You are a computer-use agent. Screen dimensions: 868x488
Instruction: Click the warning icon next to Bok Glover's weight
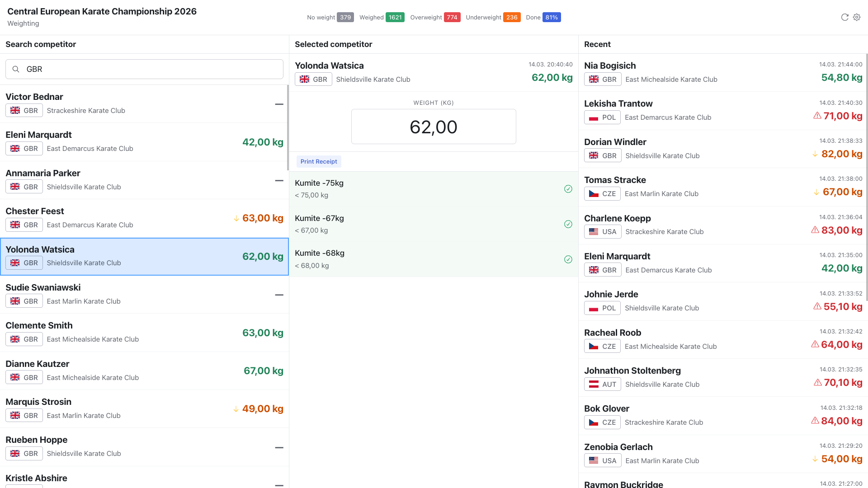point(815,421)
